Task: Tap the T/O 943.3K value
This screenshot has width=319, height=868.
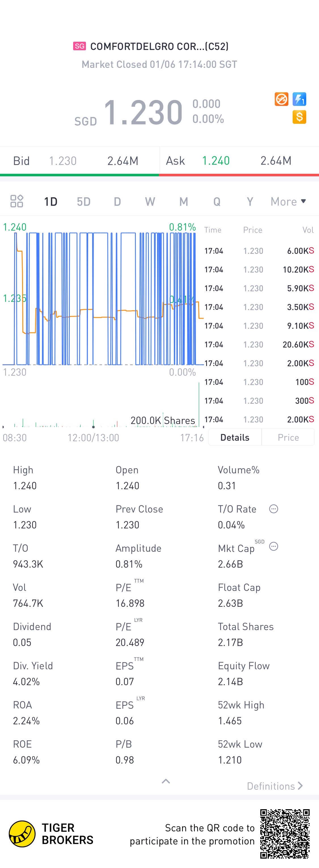Action: click(28, 564)
